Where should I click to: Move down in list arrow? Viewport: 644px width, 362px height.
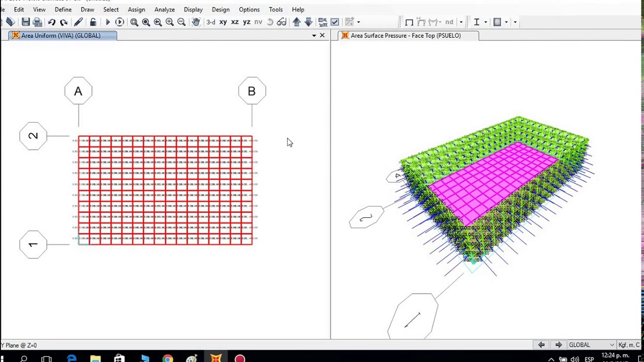click(308, 22)
